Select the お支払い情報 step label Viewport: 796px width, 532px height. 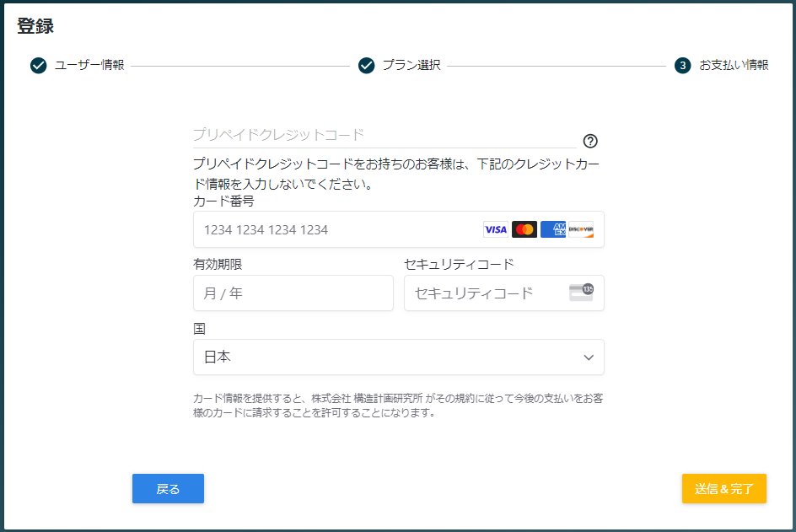(734, 65)
